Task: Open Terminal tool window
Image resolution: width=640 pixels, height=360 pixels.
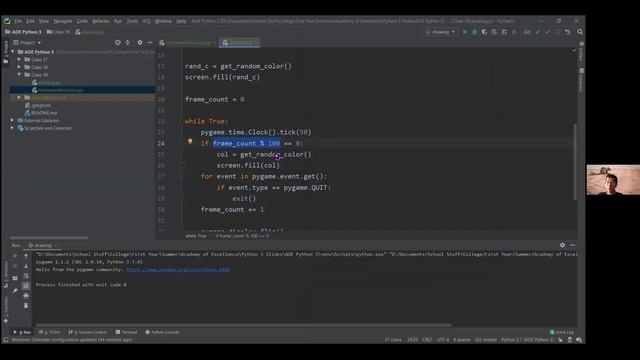Action: point(126,332)
